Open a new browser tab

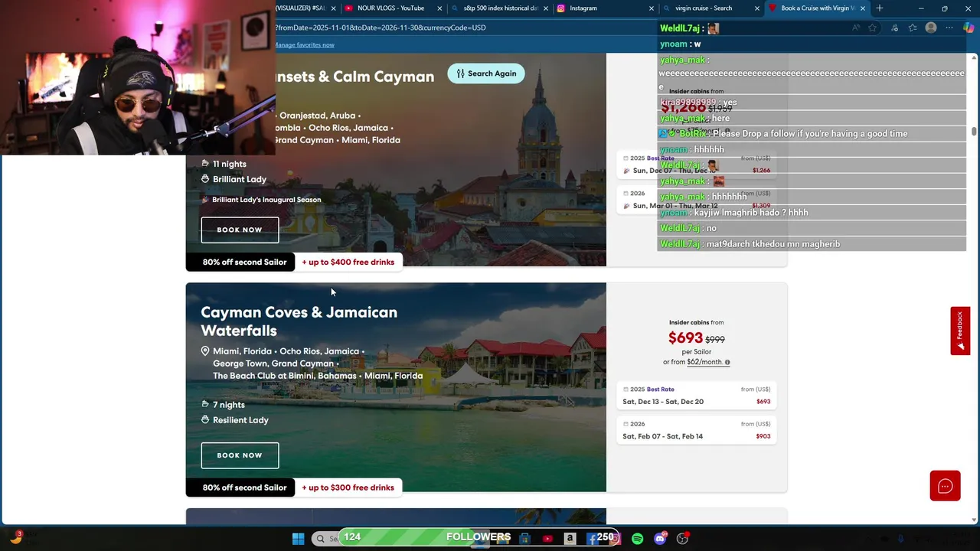click(x=880, y=8)
